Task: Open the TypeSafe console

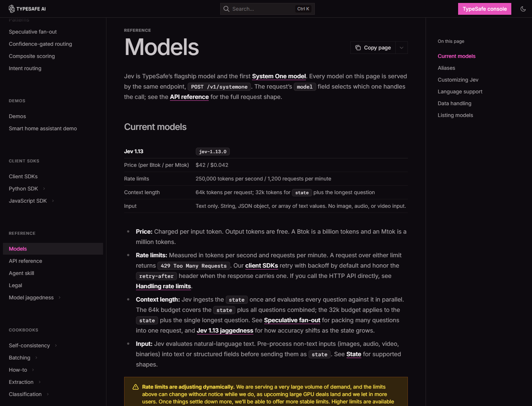Action: (x=485, y=9)
